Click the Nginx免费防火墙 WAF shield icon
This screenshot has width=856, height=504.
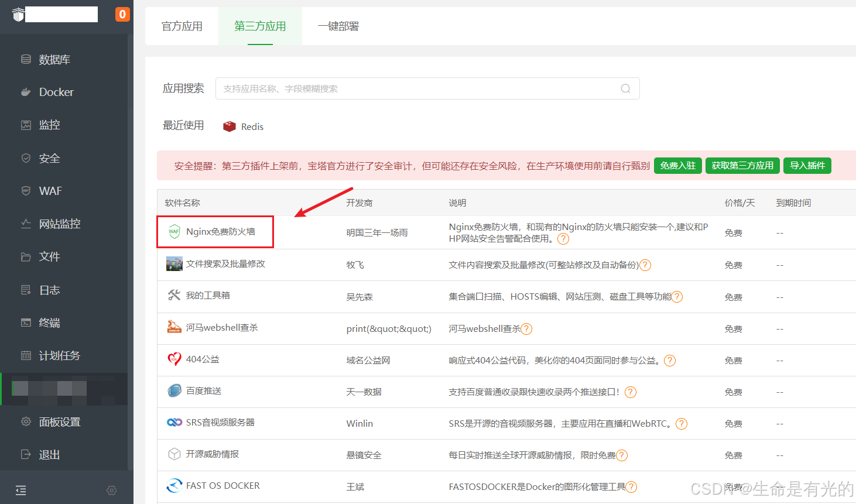tap(174, 231)
